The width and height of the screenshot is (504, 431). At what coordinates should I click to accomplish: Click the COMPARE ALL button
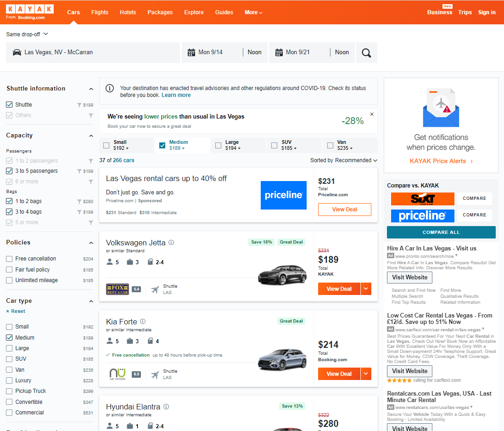[x=441, y=232]
